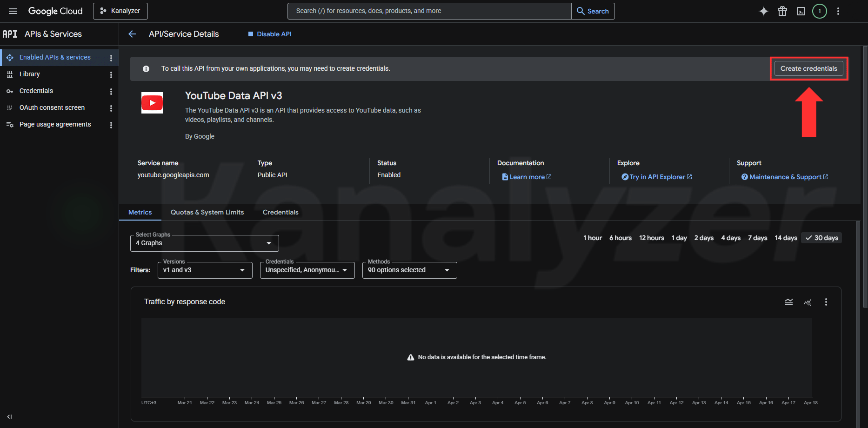Click the Create credentials button
The image size is (868, 428).
click(808, 68)
